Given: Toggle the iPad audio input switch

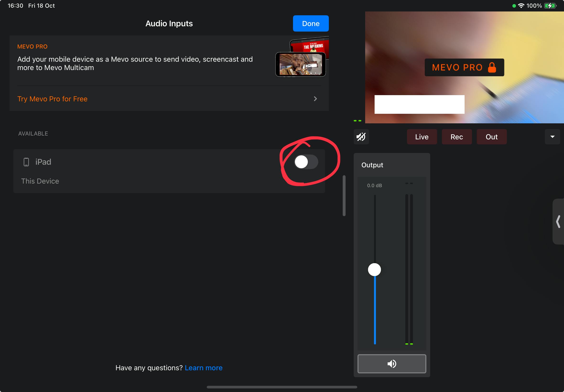Looking at the screenshot, I should [x=306, y=162].
